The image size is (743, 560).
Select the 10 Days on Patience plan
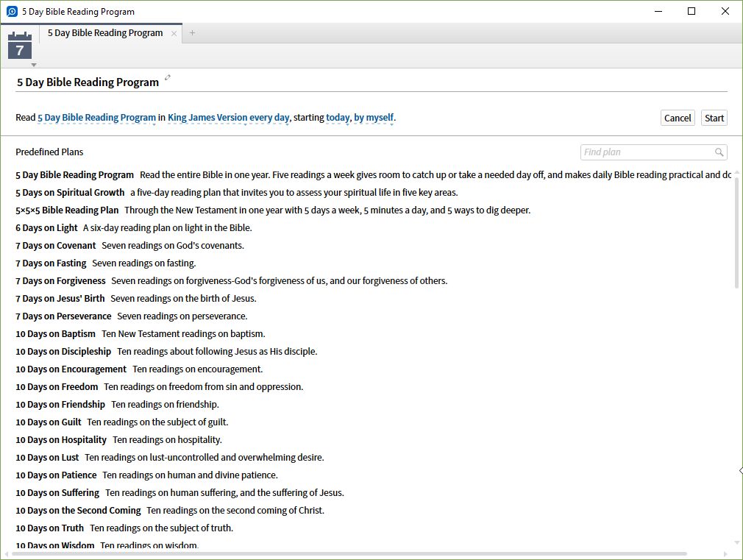55,475
